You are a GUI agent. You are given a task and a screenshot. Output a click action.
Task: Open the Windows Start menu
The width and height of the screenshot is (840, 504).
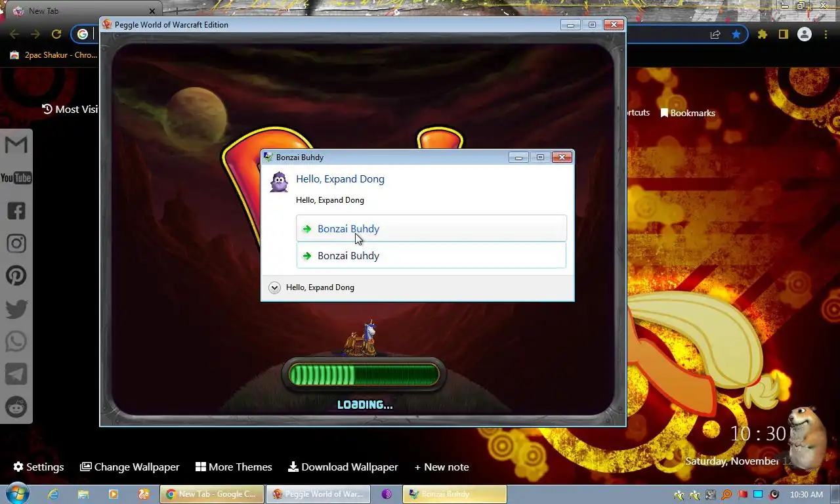tap(17, 493)
